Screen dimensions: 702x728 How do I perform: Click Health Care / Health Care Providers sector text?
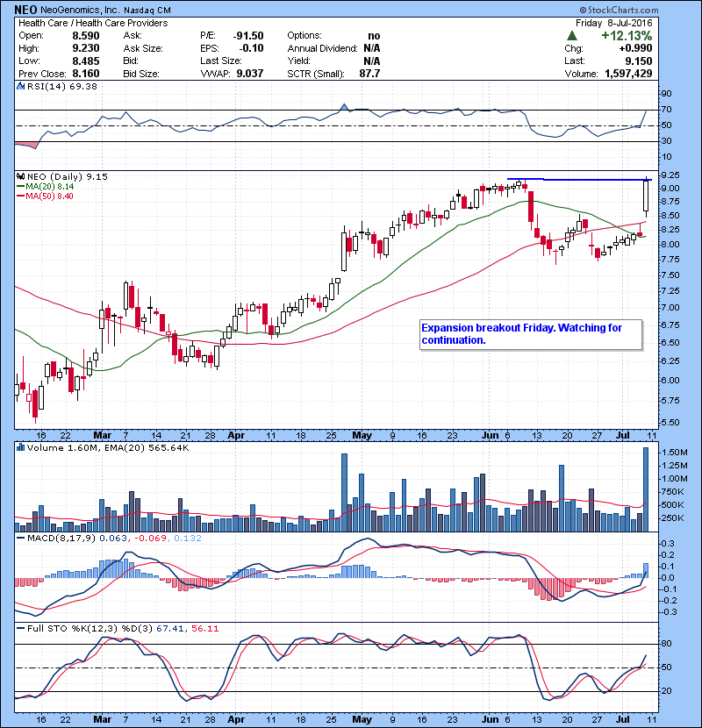93,23
